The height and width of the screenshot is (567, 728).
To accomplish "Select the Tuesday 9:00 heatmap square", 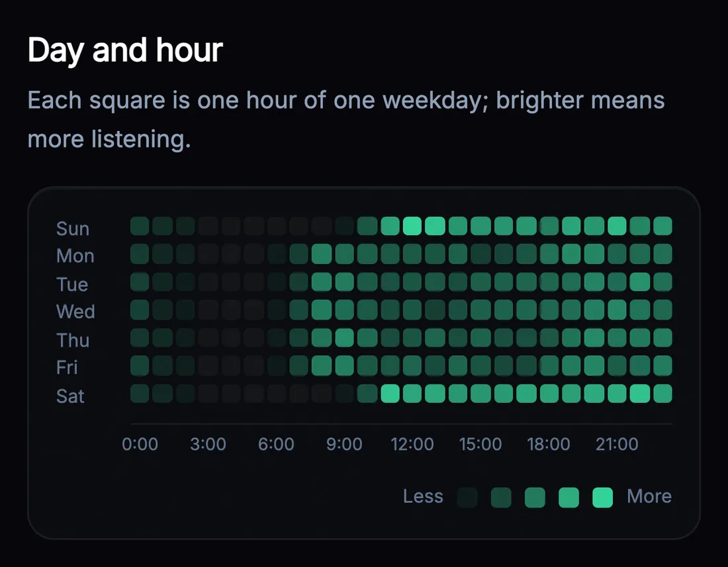I will point(345,282).
